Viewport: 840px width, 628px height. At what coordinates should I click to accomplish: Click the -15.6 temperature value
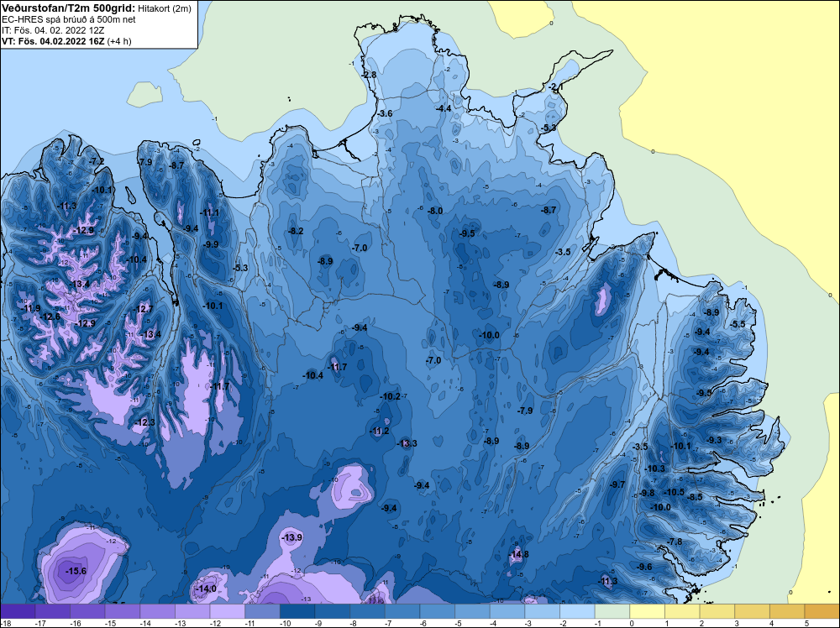click(76, 571)
